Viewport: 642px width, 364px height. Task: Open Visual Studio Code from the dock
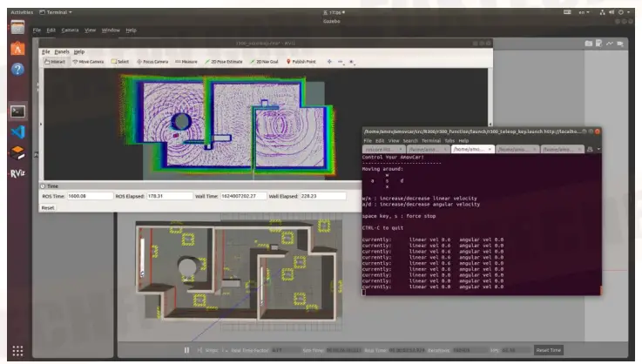pos(17,131)
